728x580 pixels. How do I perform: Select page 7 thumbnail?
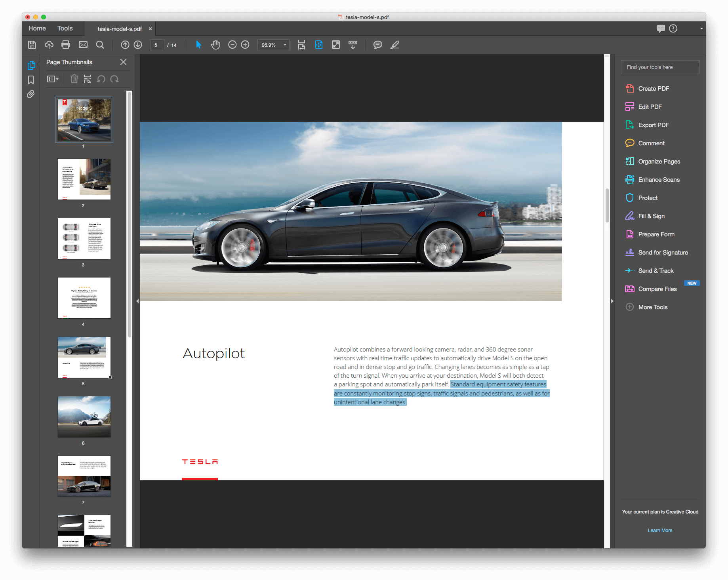pos(84,476)
